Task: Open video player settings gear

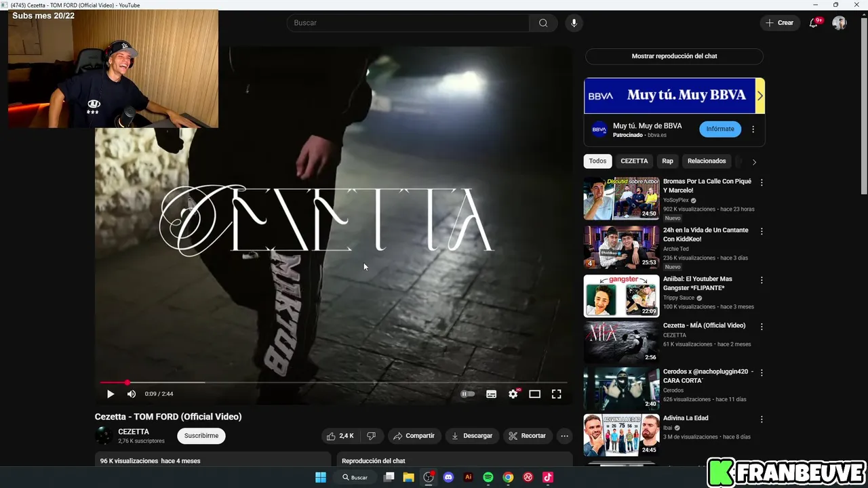Action: 513,394
